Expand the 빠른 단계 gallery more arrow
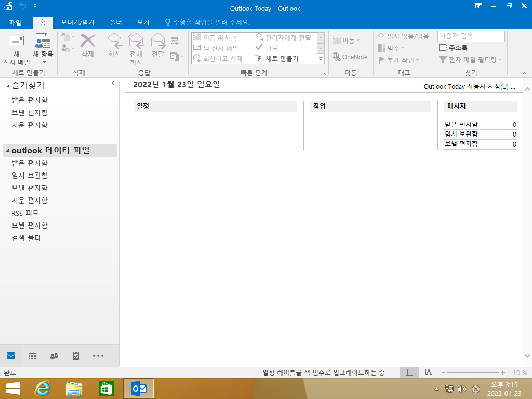Image resolution: width=532 pixels, height=399 pixels. (x=321, y=59)
